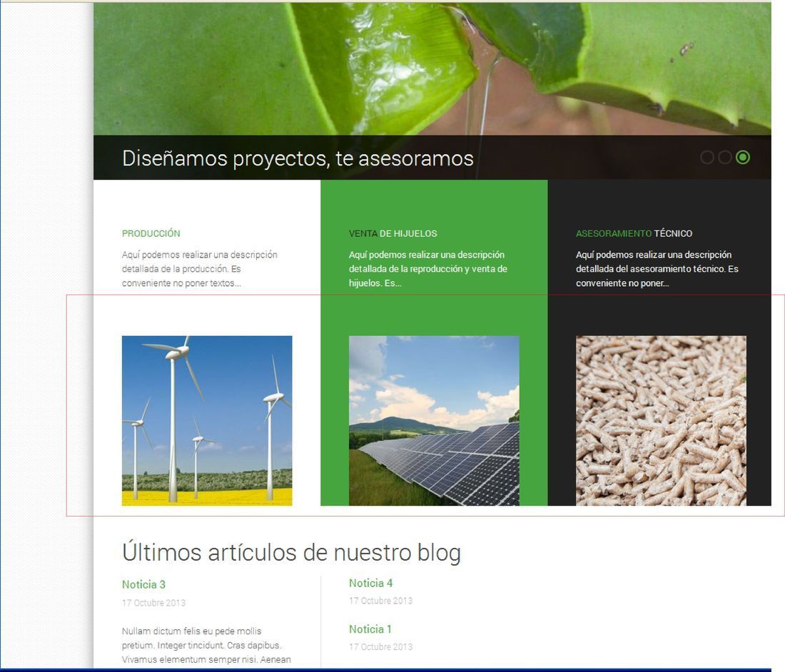Open the ASESORAMIENTO TÉCNICO heading
The image size is (785, 672).
(634, 233)
